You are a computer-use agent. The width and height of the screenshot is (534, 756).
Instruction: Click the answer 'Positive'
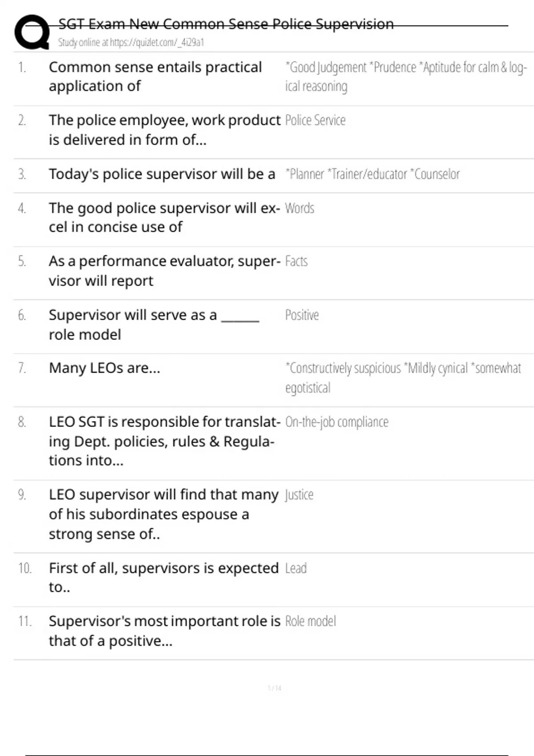(x=302, y=315)
